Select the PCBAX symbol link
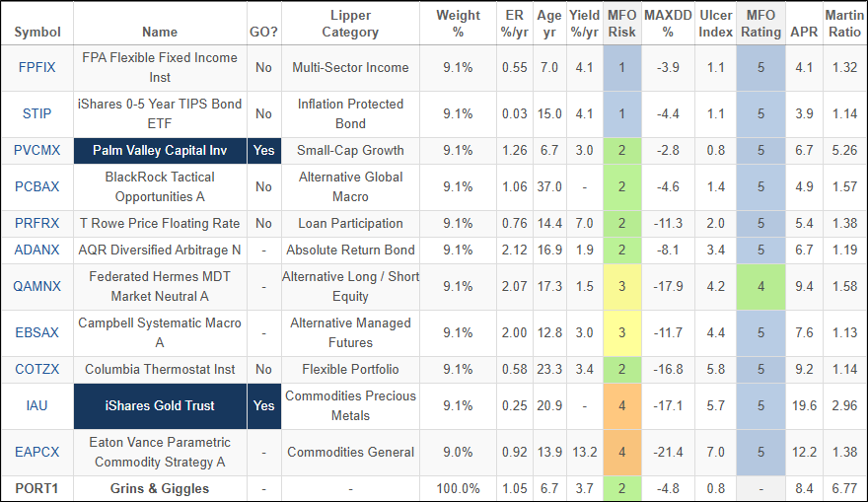 (37, 186)
